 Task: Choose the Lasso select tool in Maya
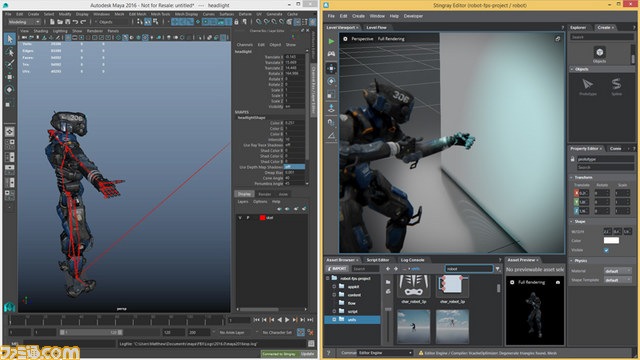tap(9, 52)
